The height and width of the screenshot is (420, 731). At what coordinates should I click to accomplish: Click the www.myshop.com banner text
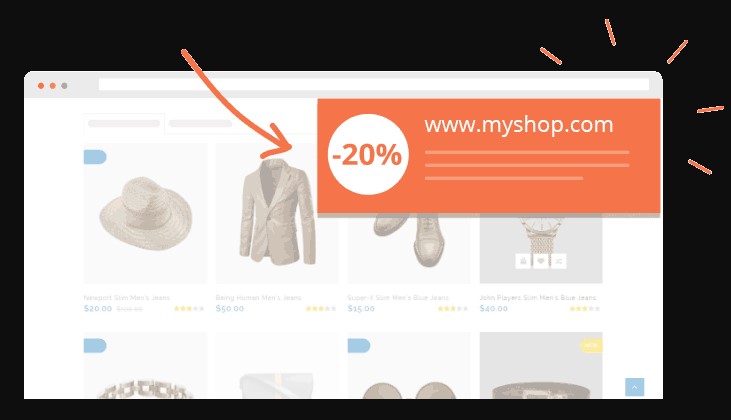coord(518,125)
